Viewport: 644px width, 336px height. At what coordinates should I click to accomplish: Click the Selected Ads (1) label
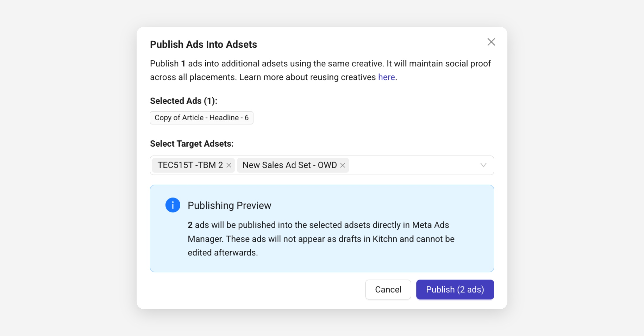coord(184,101)
